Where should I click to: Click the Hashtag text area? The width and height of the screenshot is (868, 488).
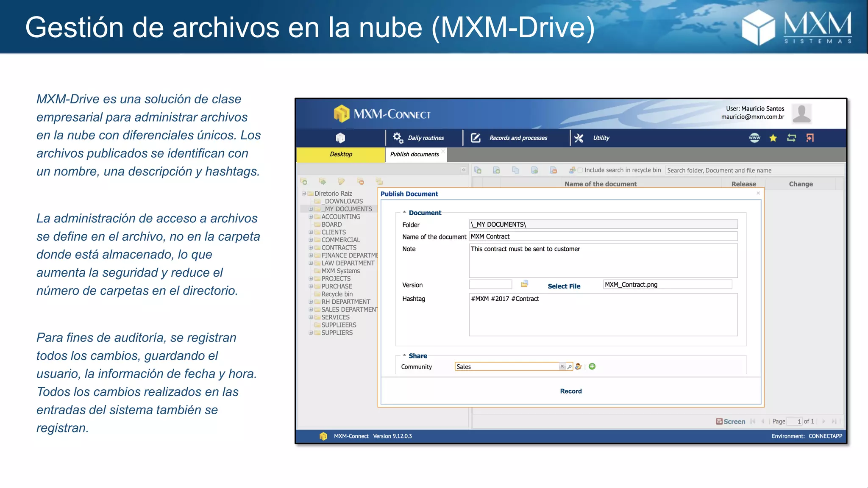pyautogui.click(x=603, y=315)
